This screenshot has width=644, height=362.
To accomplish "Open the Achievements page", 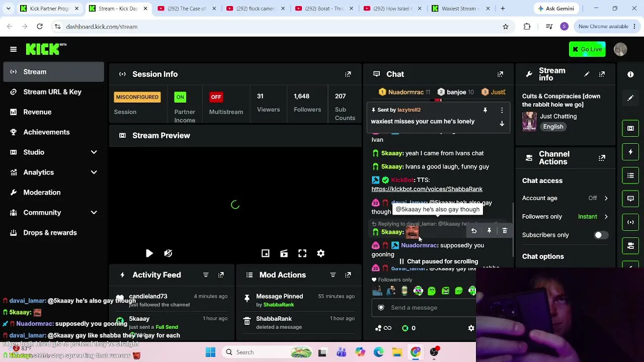I will (x=53, y=132).
